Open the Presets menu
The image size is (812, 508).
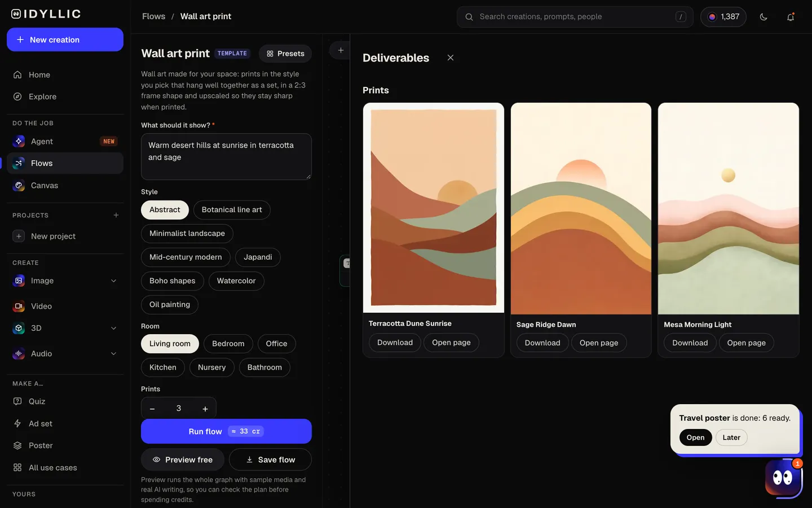click(x=285, y=54)
